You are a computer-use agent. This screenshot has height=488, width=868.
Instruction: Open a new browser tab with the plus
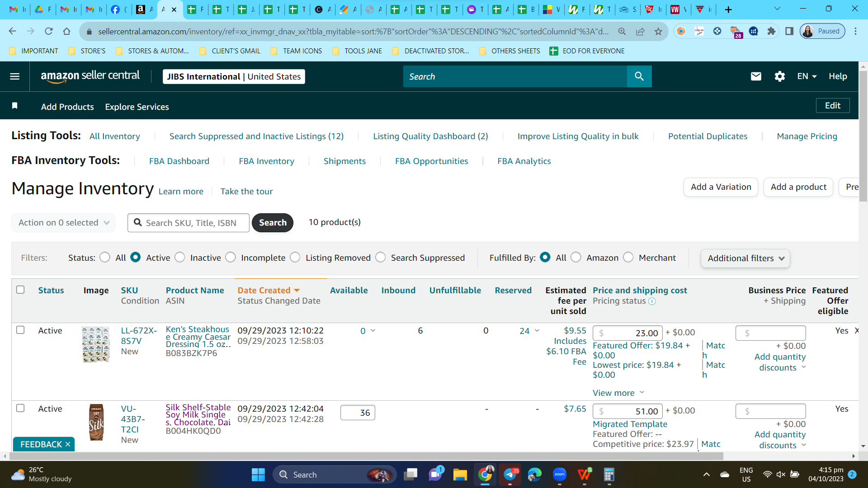click(728, 9)
